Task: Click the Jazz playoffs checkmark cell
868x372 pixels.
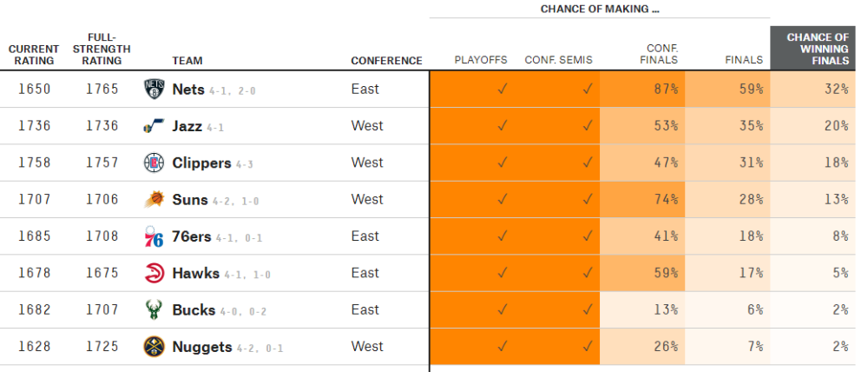Action: tap(472, 126)
